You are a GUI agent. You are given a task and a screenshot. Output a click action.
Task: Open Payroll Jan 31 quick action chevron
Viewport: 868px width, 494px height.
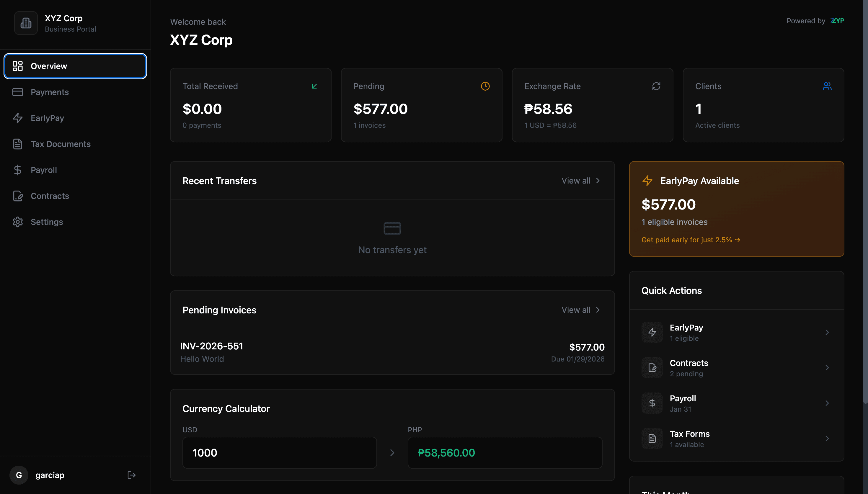[827, 403]
